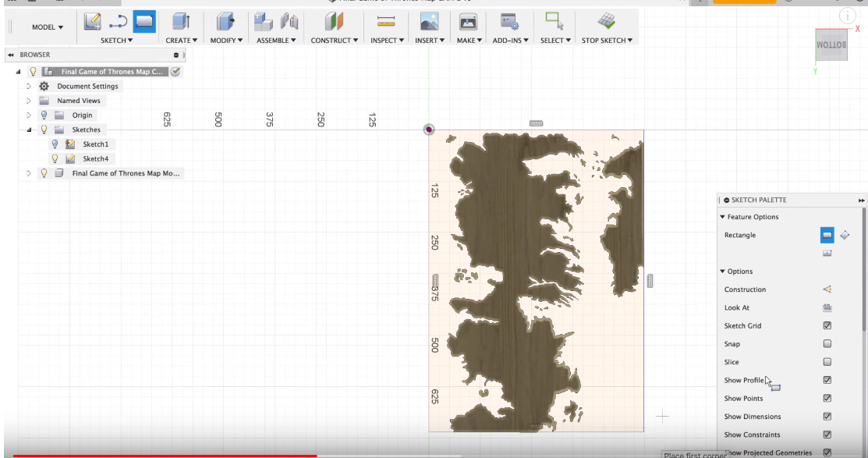This screenshot has height=458, width=868.
Task: Click the Create extrude icon
Action: pos(181,22)
